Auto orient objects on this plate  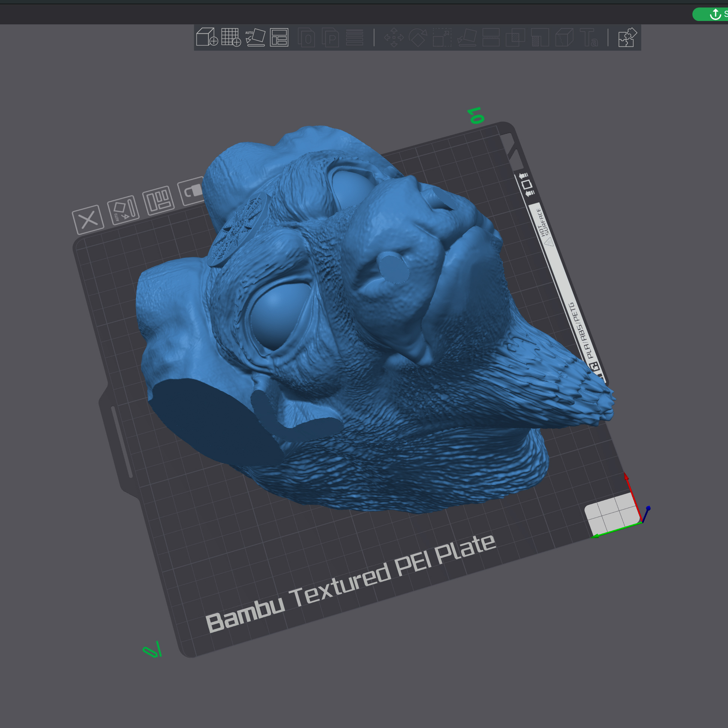[123, 209]
